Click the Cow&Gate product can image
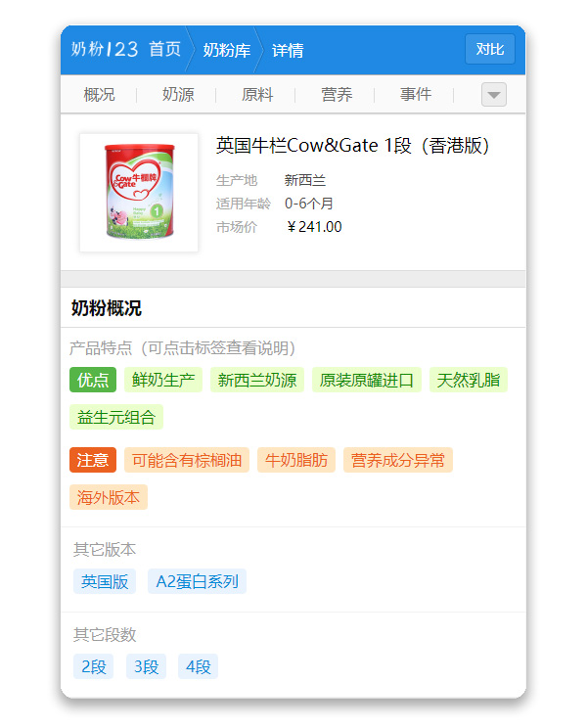This screenshot has height=728, width=587. pyautogui.click(x=139, y=192)
